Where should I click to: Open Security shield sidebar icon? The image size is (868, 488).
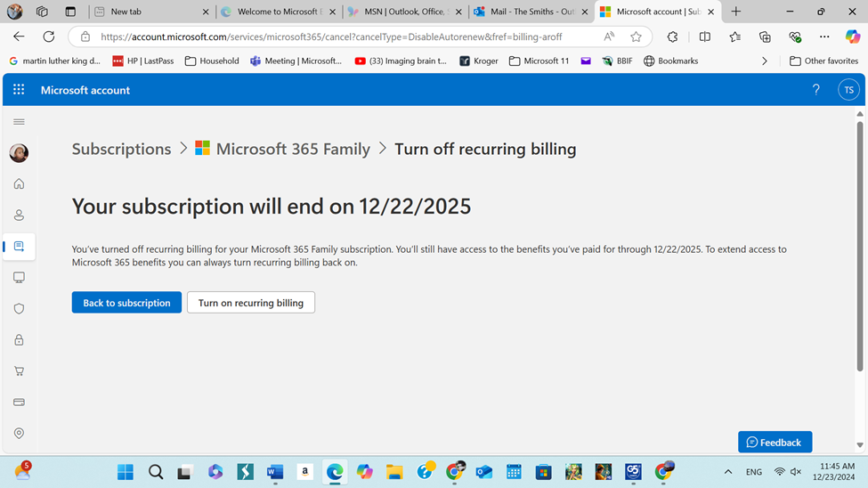[x=19, y=308]
